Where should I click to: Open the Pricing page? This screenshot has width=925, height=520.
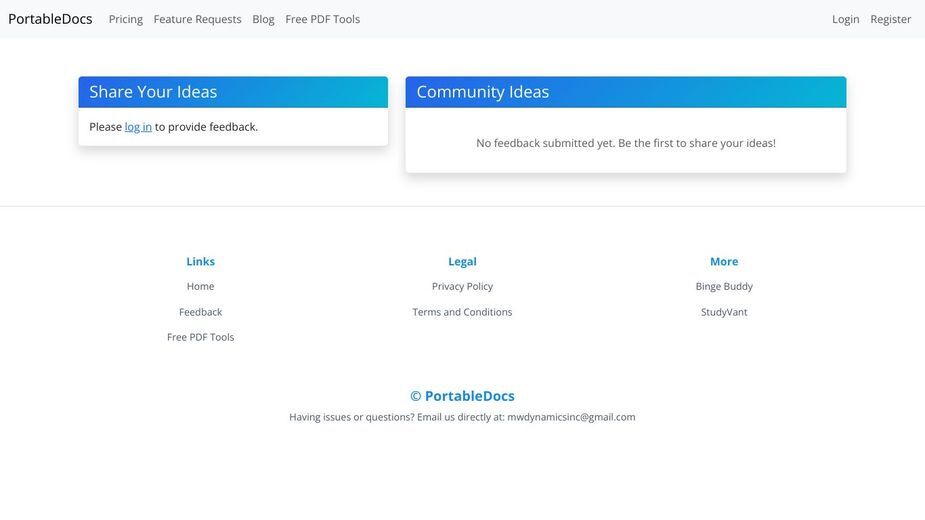pyautogui.click(x=126, y=19)
